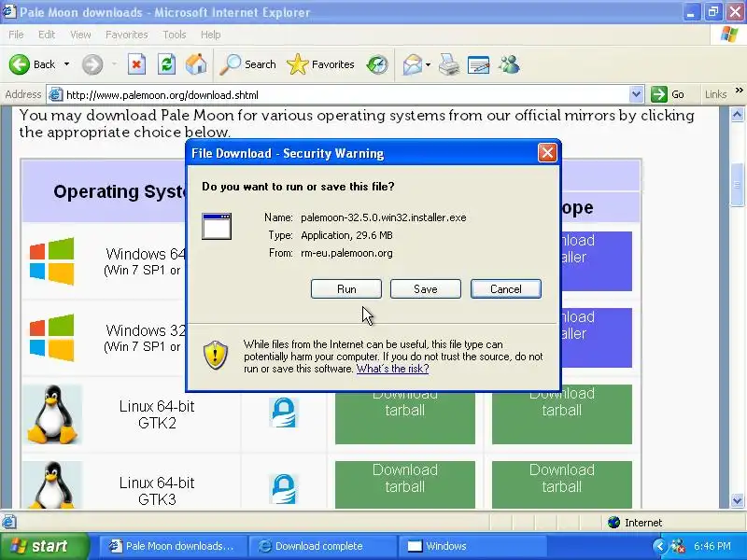The height and width of the screenshot is (560, 747).
Task: Click the green Go button
Action: coord(669,94)
